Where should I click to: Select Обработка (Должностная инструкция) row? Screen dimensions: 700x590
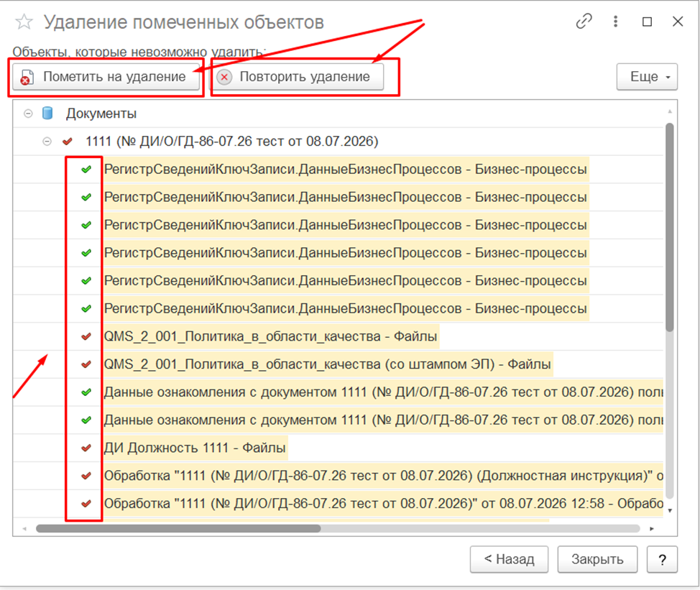tap(339, 476)
